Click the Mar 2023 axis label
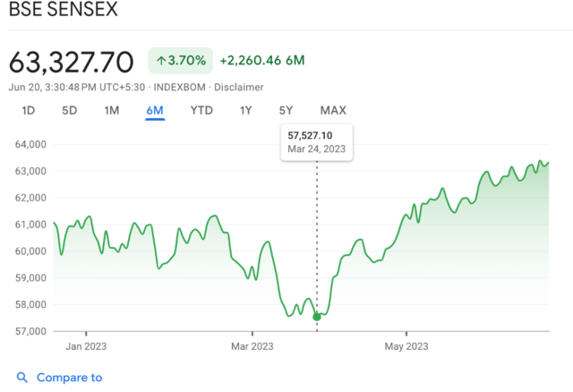The height and width of the screenshot is (392, 573). click(x=252, y=345)
